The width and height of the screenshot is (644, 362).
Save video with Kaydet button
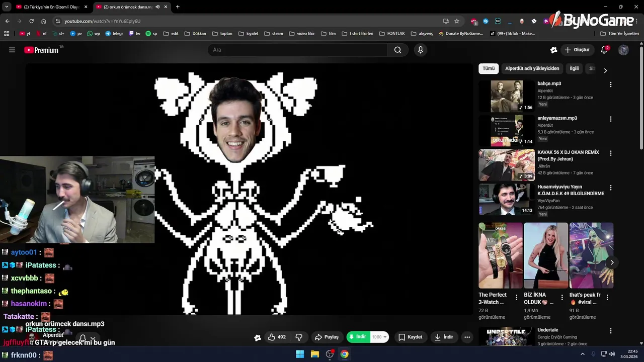(x=411, y=337)
